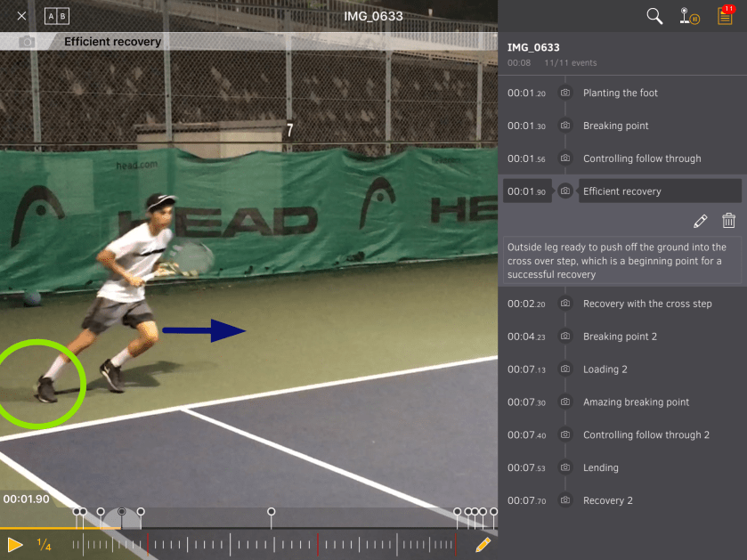
Task: Jump to Recovery with the cross step
Action: [647, 304]
